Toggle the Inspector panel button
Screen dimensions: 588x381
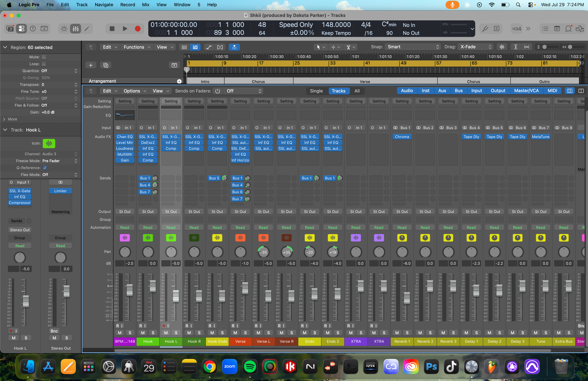pos(22,29)
